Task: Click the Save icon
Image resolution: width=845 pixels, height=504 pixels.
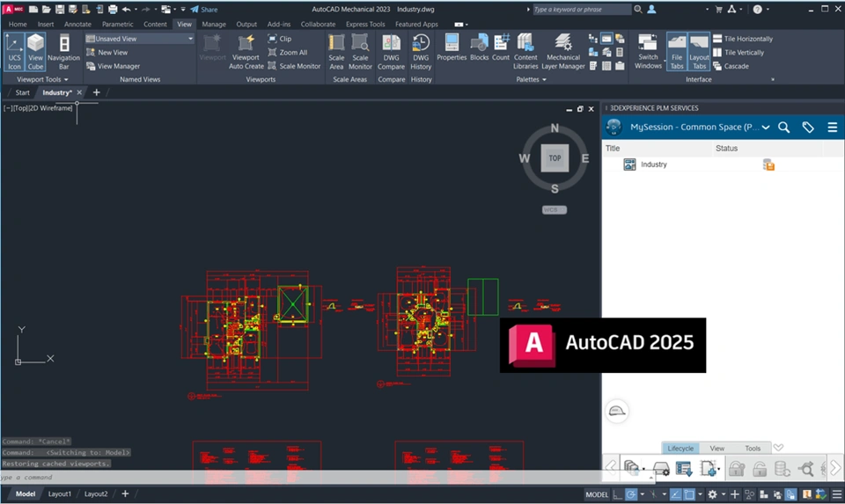Action: pyautogui.click(x=60, y=9)
